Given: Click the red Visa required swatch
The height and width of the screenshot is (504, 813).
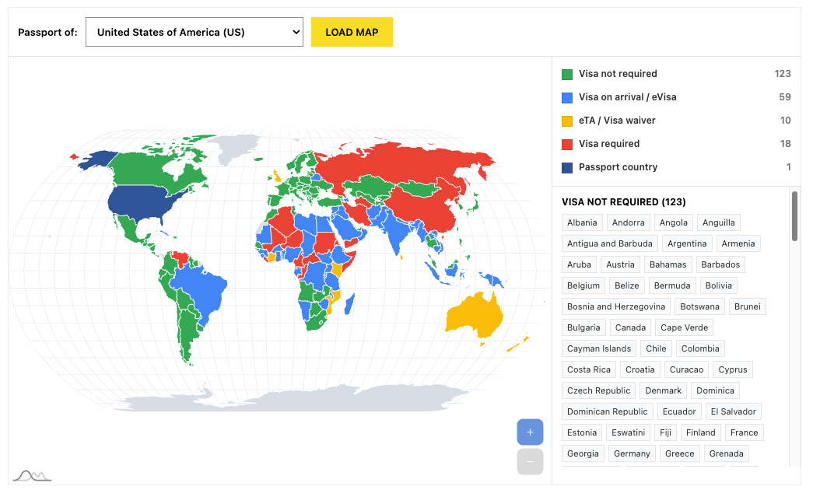Looking at the screenshot, I should pyautogui.click(x=567, y=144).
